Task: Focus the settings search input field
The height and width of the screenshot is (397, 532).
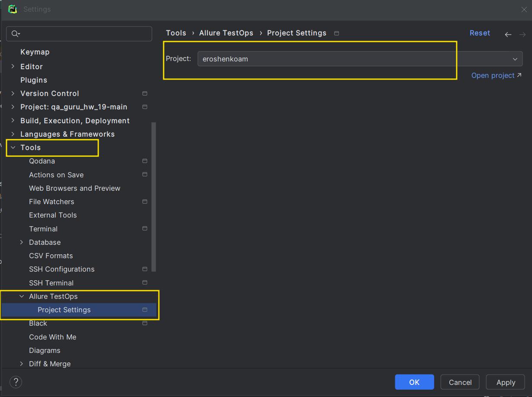Action: click(79, 34)
